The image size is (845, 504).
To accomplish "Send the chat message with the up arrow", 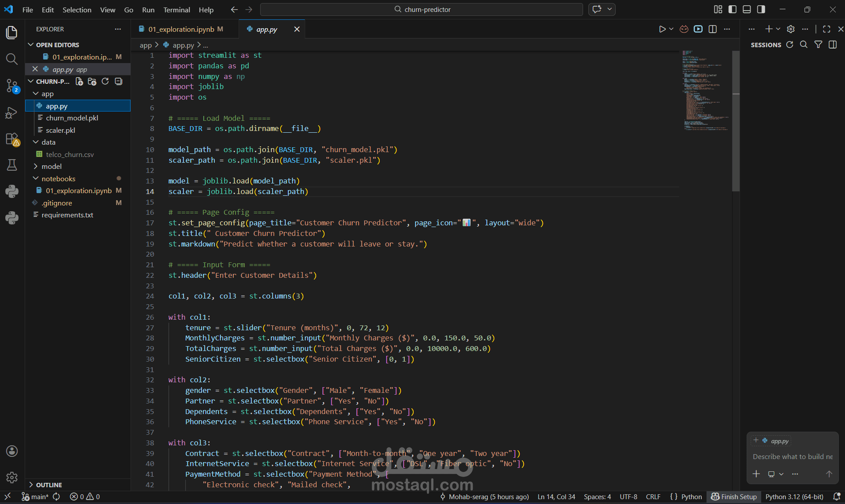I will [829, 474].
